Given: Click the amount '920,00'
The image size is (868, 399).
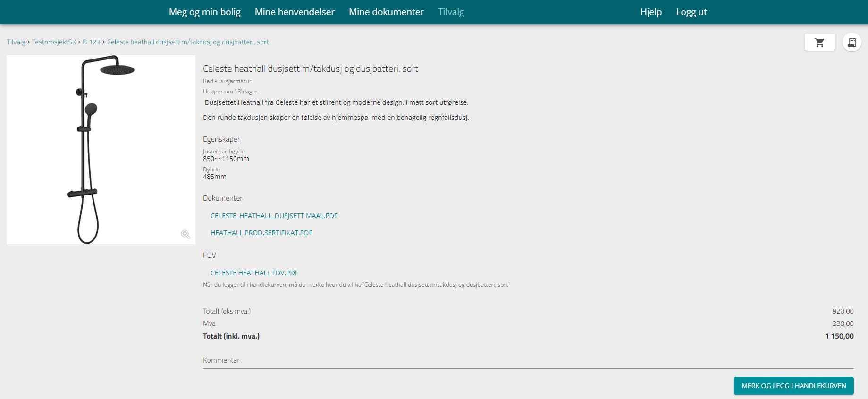Looking at the screenshot, I should [x=843, y=311].
